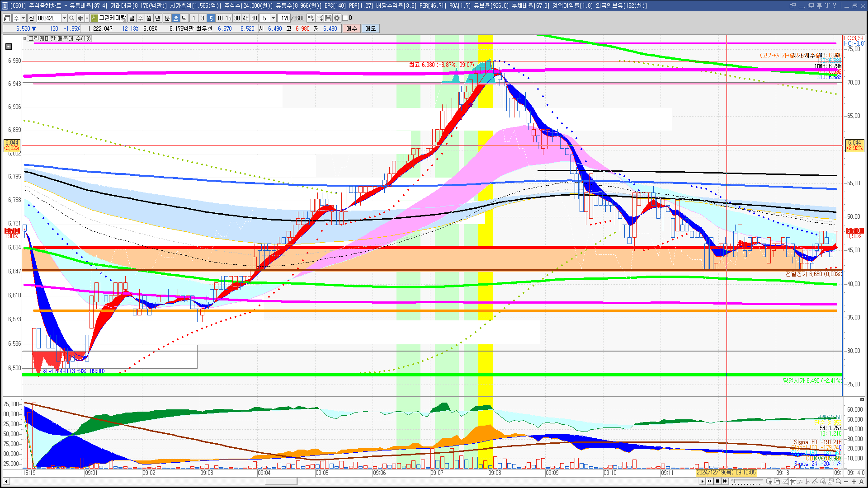Open chart settings gear icon

[337, 18]
